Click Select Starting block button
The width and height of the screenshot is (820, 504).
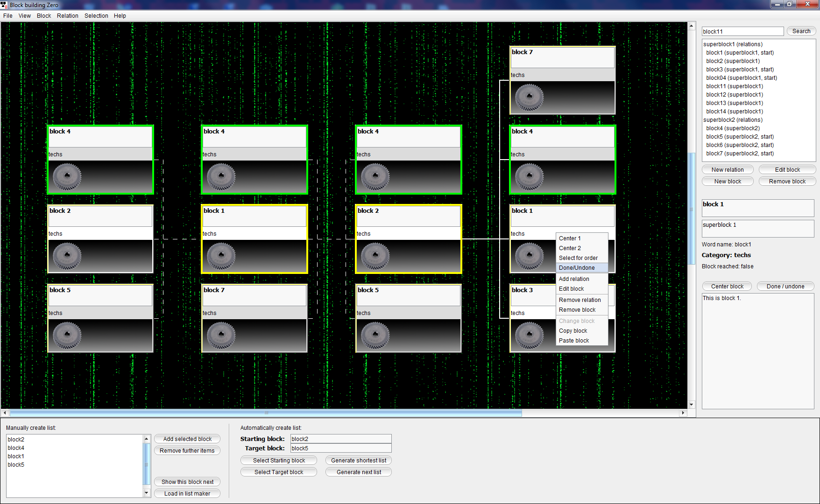point(279,461)
